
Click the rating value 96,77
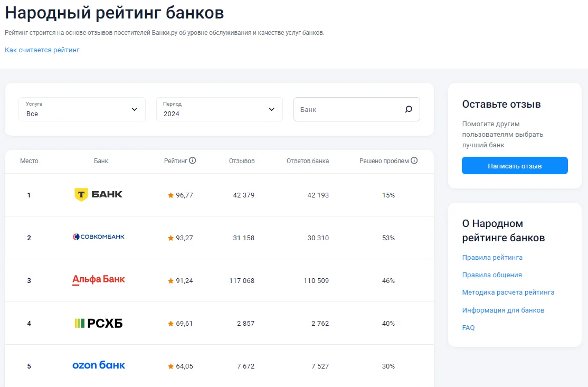click(x=185, y=195)
